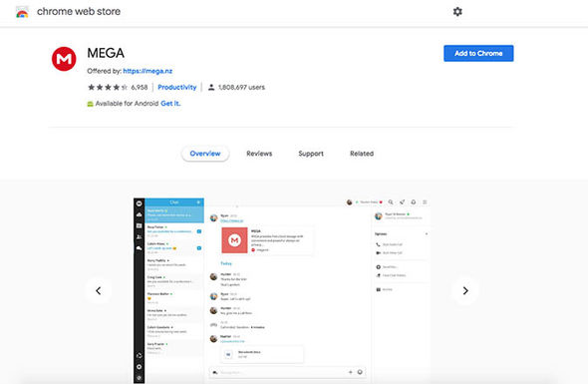Open the settings gear in header
Viewport: 588px width, 384px height.
pos(457,12)
